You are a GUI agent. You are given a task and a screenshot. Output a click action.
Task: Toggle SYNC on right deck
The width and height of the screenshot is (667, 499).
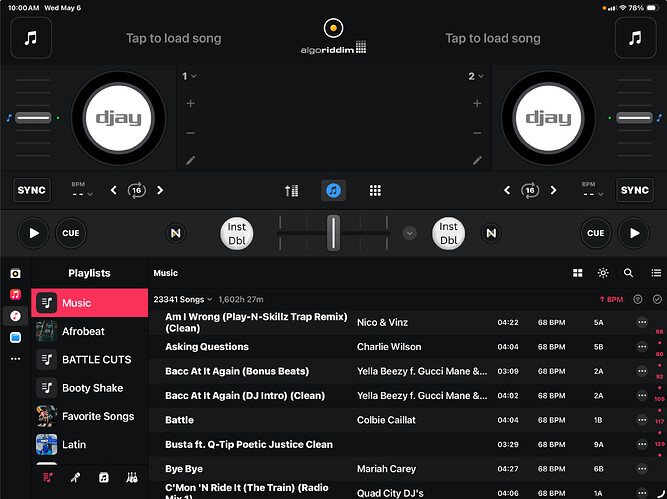[x=635, y=190]
